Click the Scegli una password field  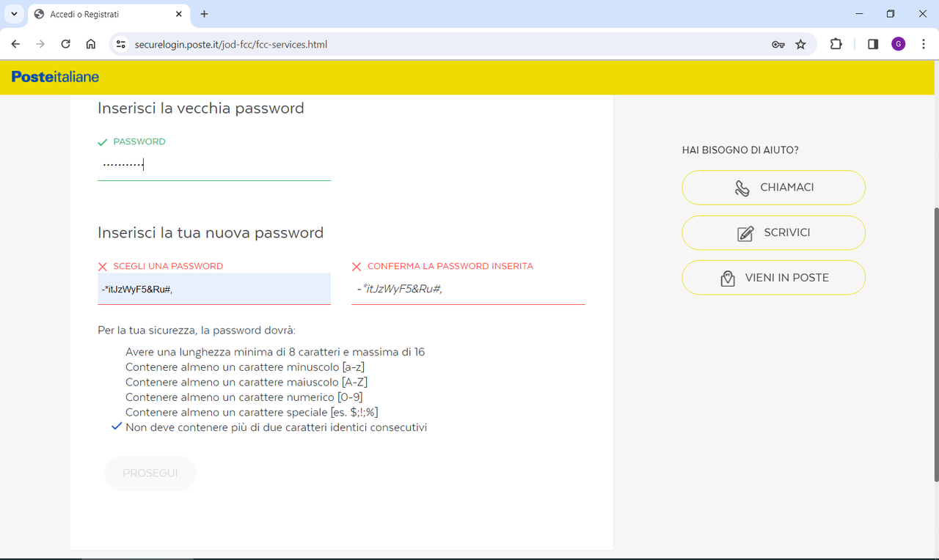[x=214, y=289]
